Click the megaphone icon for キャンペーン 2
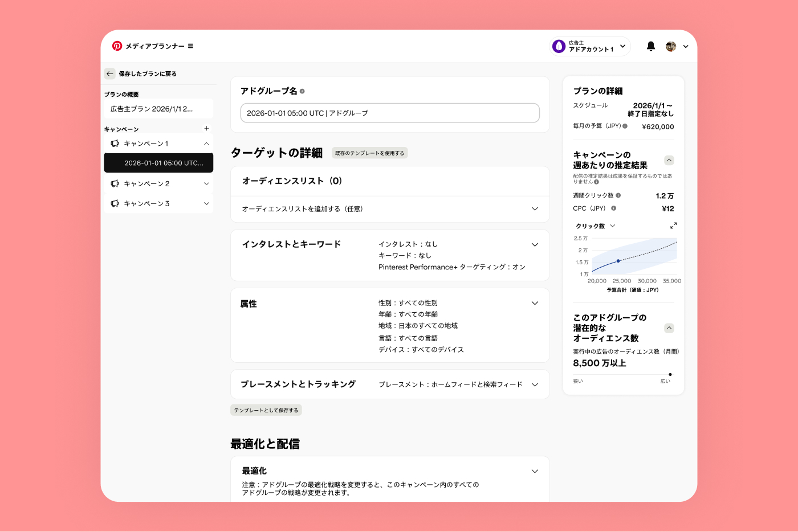The width and height of the screenshot is (798, 532). pyautogui.click(x=115, y=183)
